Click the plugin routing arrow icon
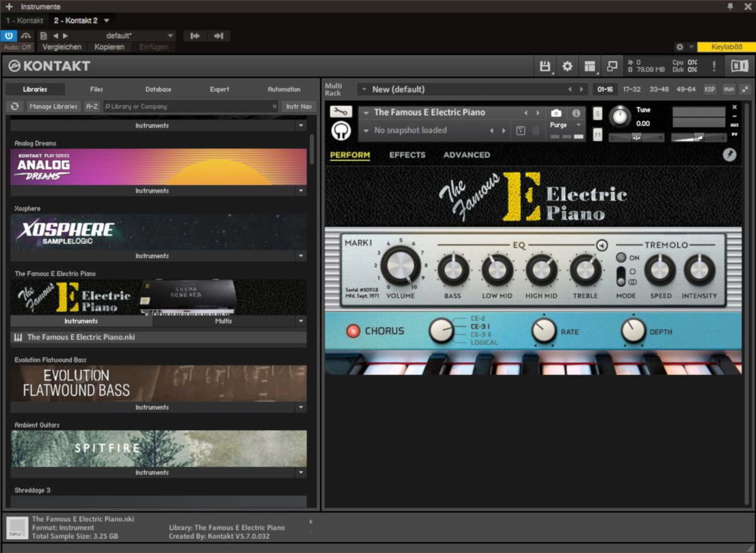The image size is (756, 553). 195,36
